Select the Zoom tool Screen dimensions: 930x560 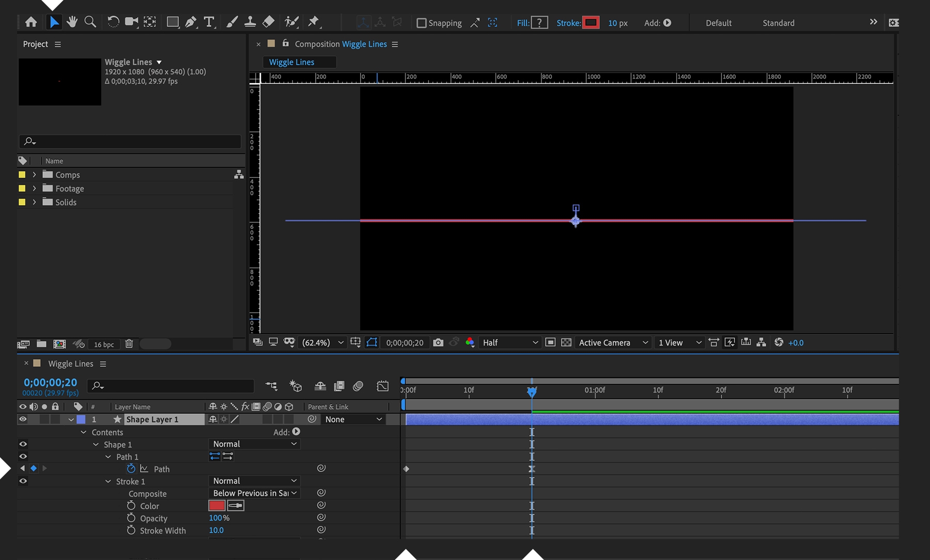[90, 22]
